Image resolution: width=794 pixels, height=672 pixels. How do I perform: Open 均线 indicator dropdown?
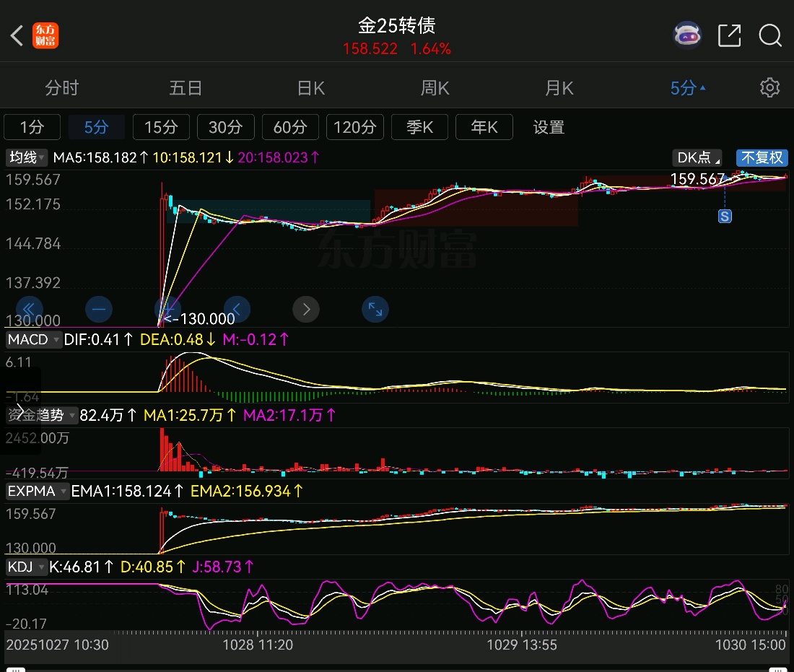point(26,157)
